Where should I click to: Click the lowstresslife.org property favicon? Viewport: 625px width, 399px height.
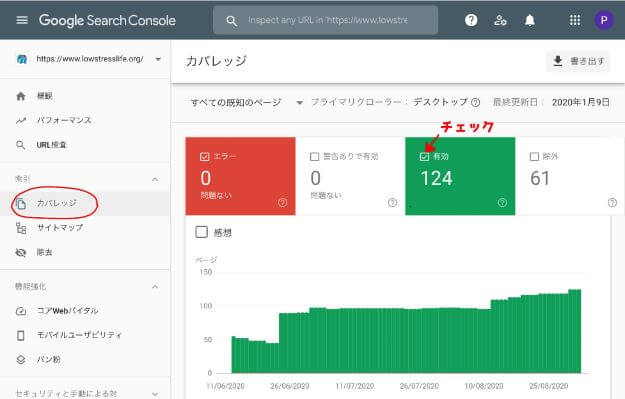[22, 59]
